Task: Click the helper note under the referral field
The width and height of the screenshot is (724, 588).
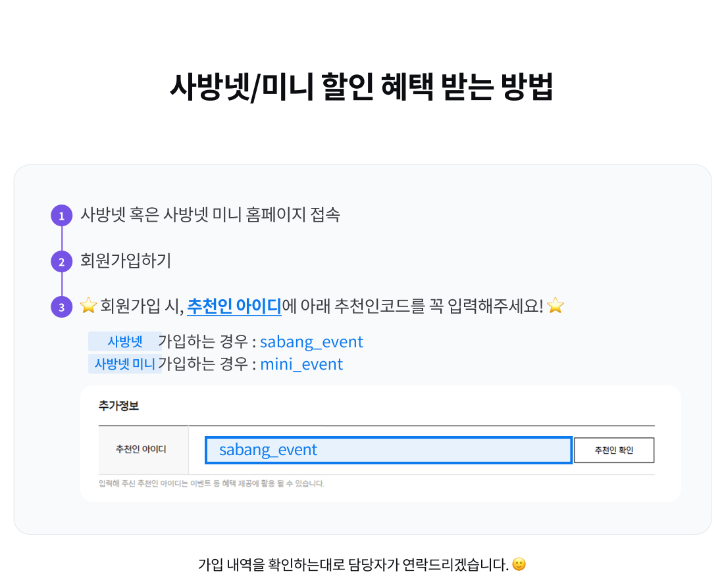Action: click(x=211, y=483)
